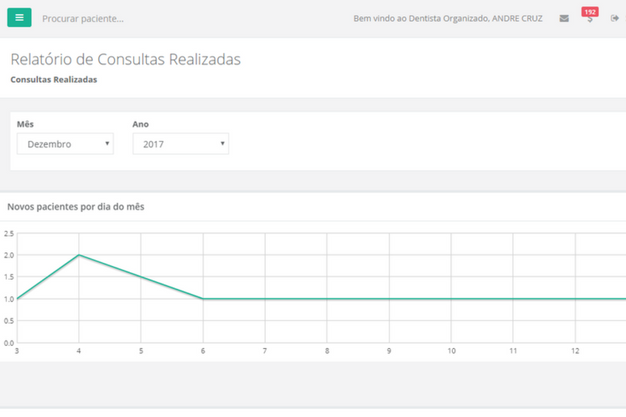Click the chart line point at day 6

(x=203, y=299)
